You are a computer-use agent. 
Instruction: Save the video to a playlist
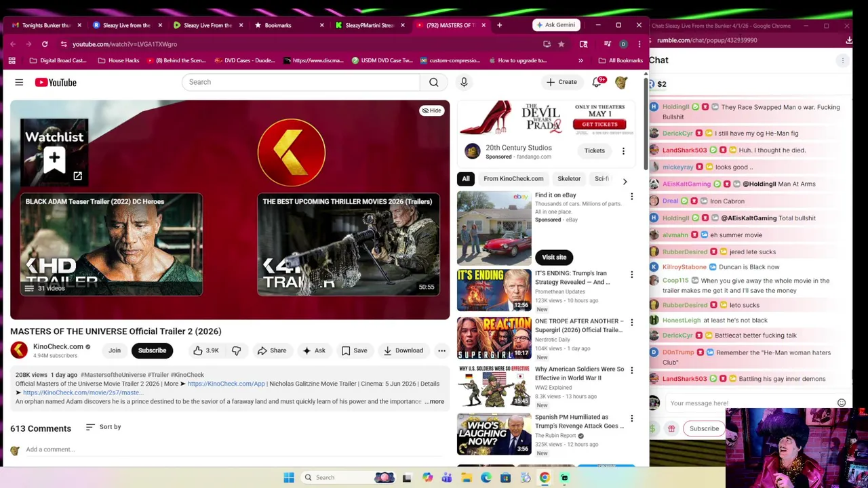tap(354, 350)
